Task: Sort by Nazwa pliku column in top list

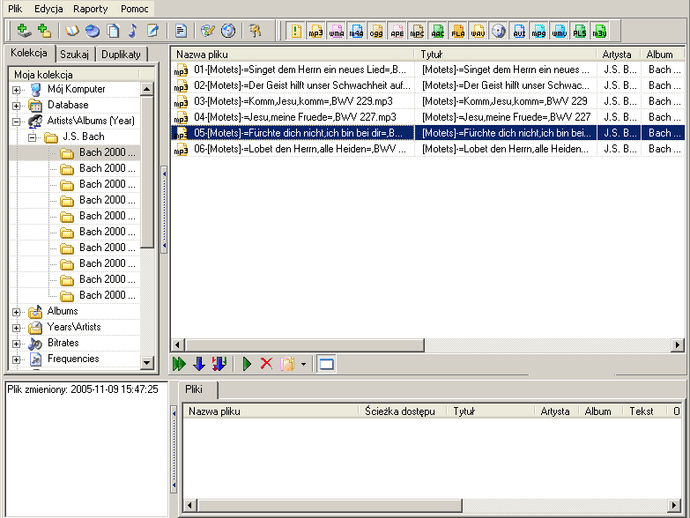Action: coord(292,54)
